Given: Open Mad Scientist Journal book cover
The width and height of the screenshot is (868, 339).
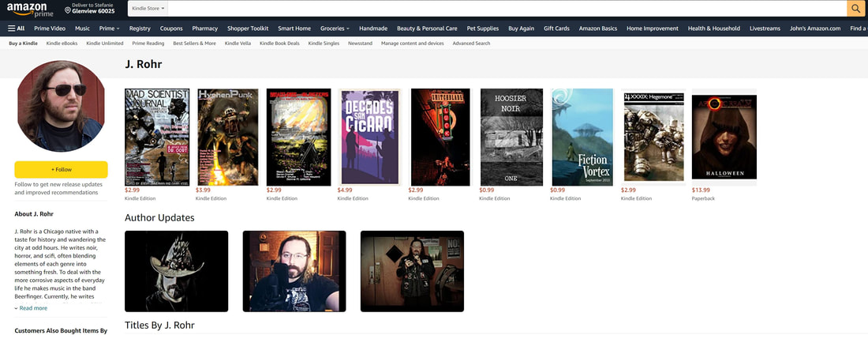Looking at the screenshot, I should coord(157,137).
